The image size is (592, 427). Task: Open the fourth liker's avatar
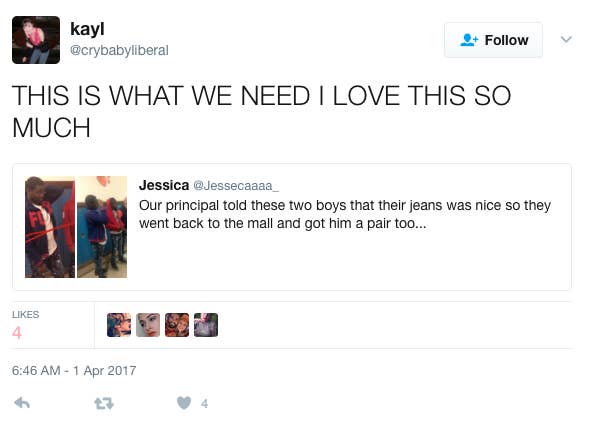[206, 325]
